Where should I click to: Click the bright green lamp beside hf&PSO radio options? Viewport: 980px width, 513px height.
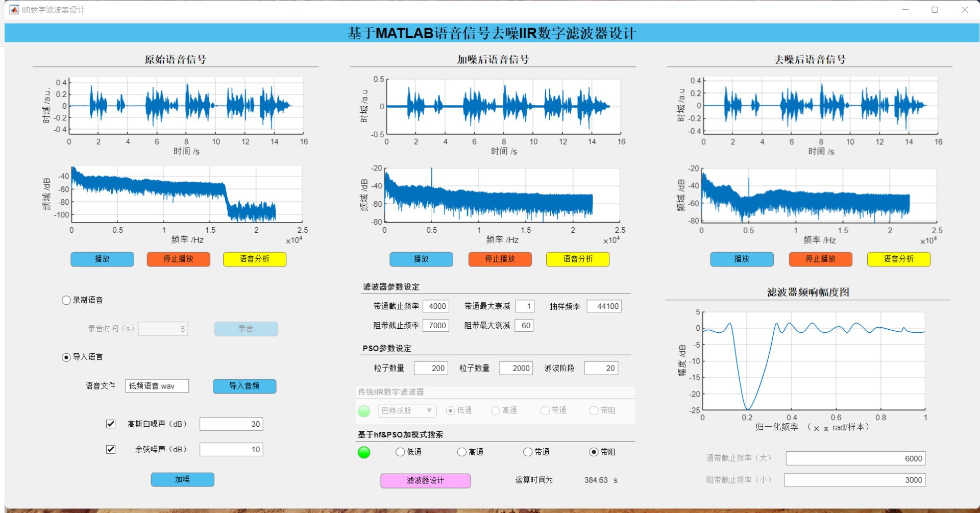[x=364, y=452]
